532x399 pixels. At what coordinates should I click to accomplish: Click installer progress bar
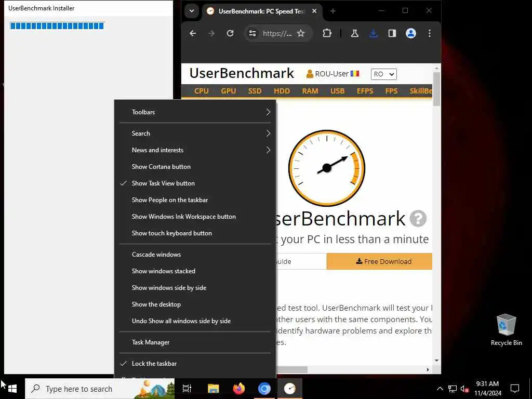[x=57, y=26]
